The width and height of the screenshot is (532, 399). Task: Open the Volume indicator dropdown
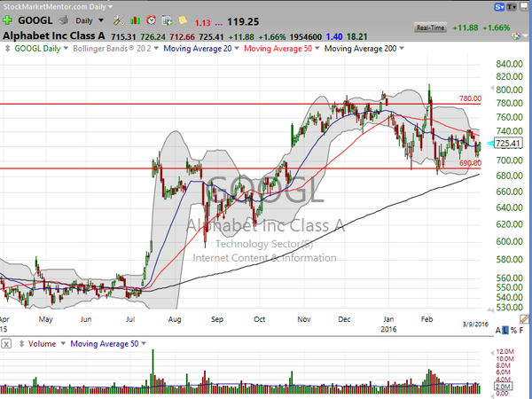[63, 344]
